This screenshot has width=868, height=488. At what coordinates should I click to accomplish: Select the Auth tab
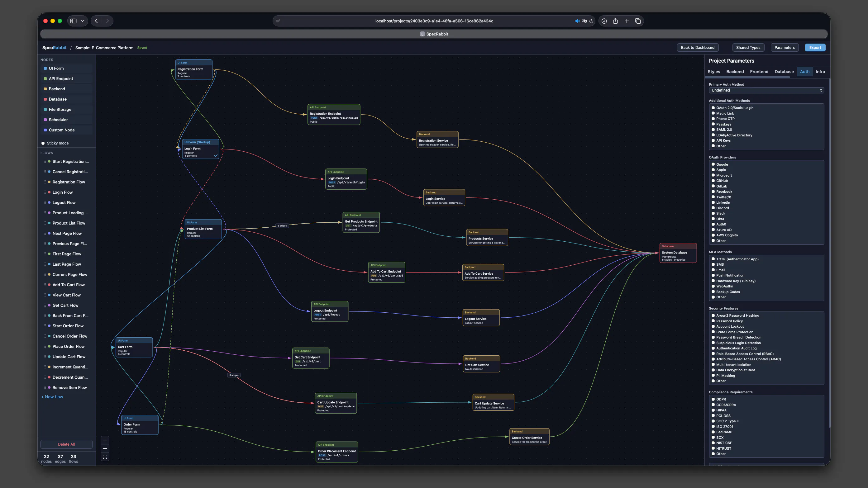[x=805, y=72]
